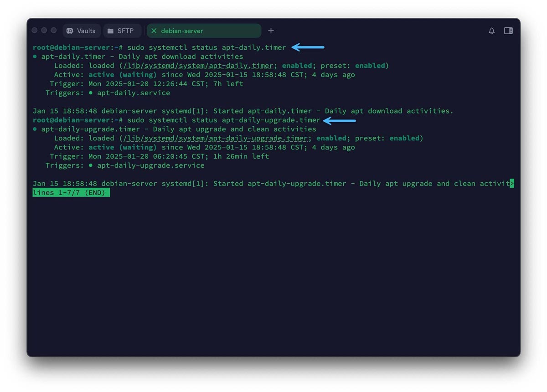Open the apt-daily-upgrade.timer unit file path link
The image size is (547, 392).
pos(216,138)
